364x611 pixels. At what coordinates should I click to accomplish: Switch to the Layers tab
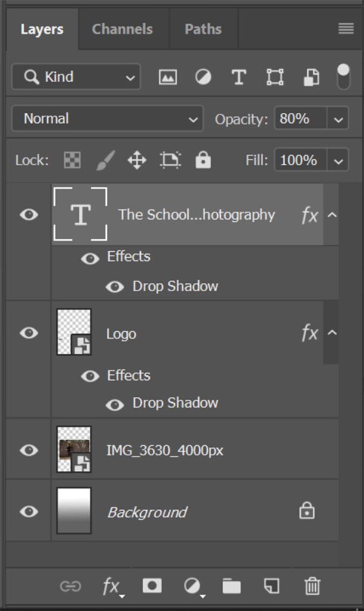pos(42,29)
